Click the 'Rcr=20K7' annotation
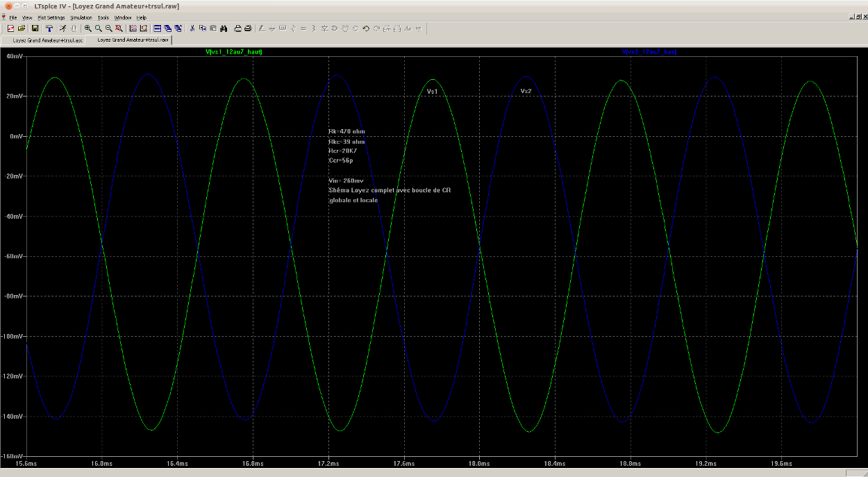 click(x=342, y=151)
